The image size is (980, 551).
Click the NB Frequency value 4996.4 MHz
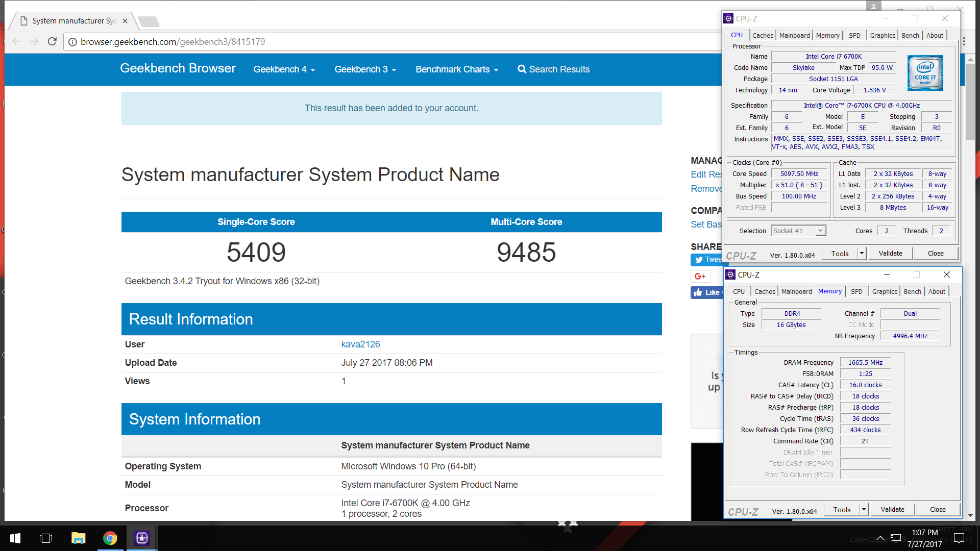[x=910, y=336]
